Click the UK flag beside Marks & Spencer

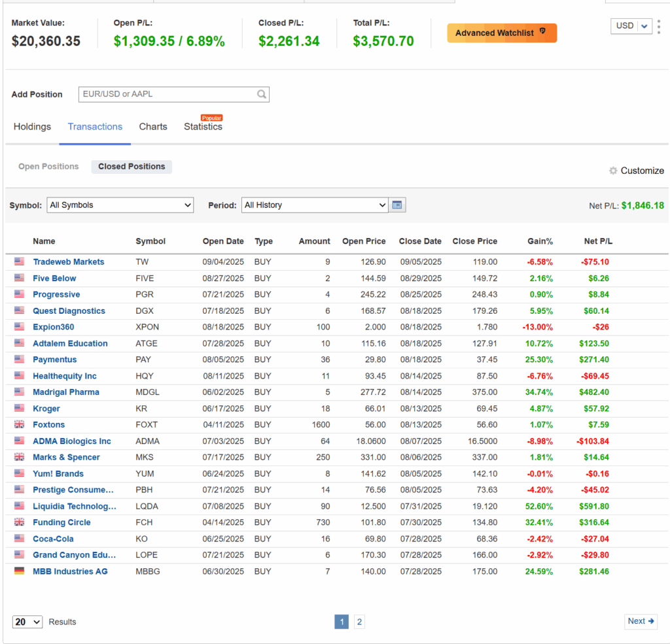[19, 456]
